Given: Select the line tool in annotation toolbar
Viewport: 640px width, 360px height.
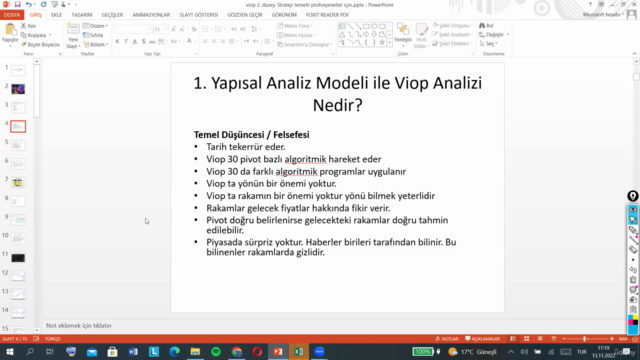Looking at the screenshot, I should tap(633, 240).
